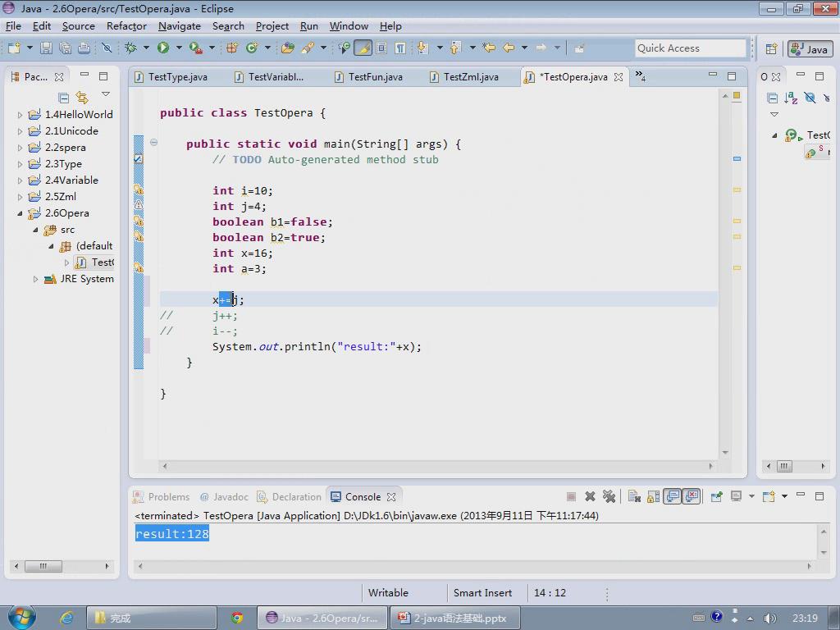Image resolution: width=840 pixels, height=630 pixels.
Task: Click the warning marker beside int i=10
Action: tap(138, 189)
